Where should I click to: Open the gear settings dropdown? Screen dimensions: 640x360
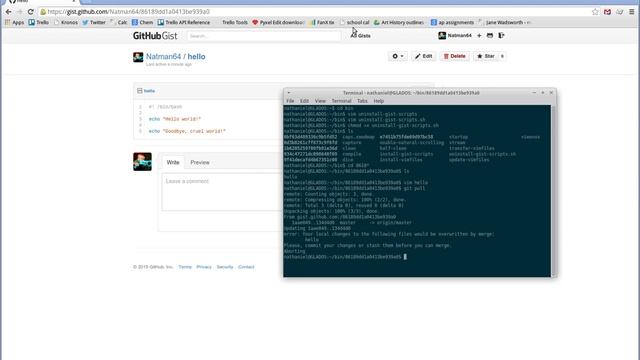(x=398, y=56)
